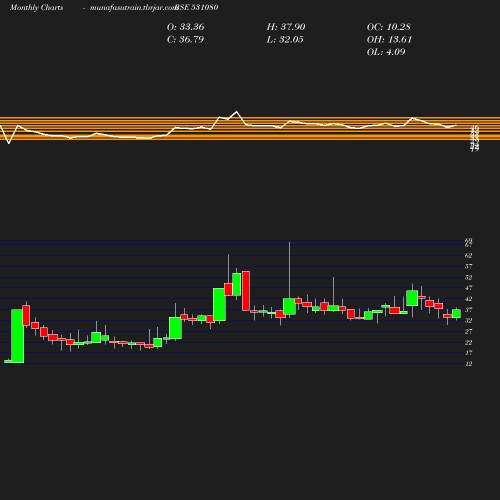
Task: Click the rightmost green candle on the chart
Action: 456,313
